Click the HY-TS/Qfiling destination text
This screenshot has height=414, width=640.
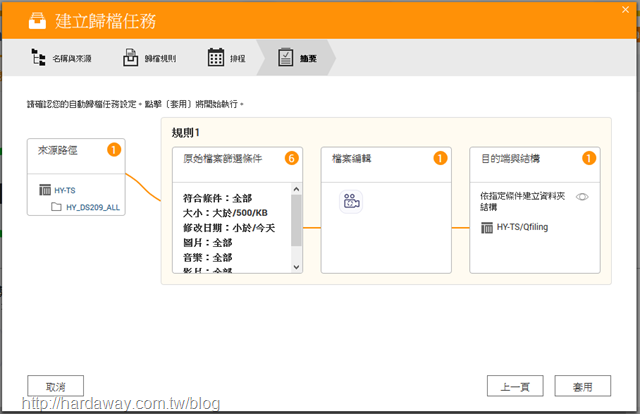tap(522, 227)
